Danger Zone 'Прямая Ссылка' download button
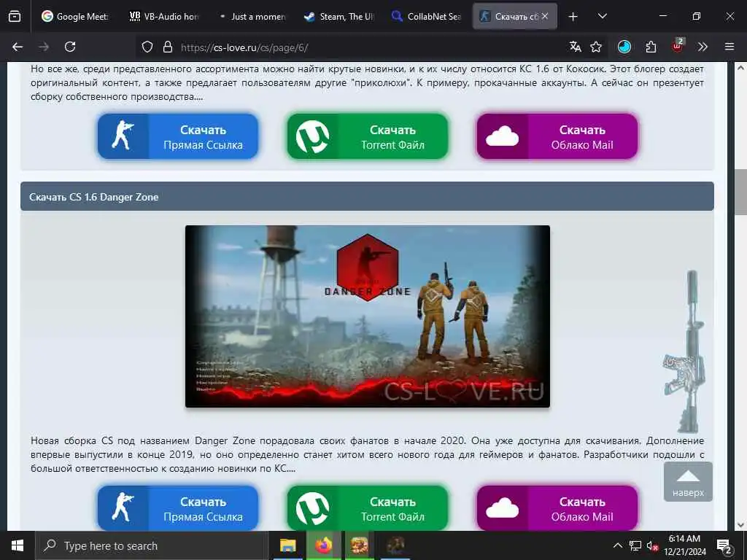This screenshot has height=560, width=747. (x=178, y=508)
